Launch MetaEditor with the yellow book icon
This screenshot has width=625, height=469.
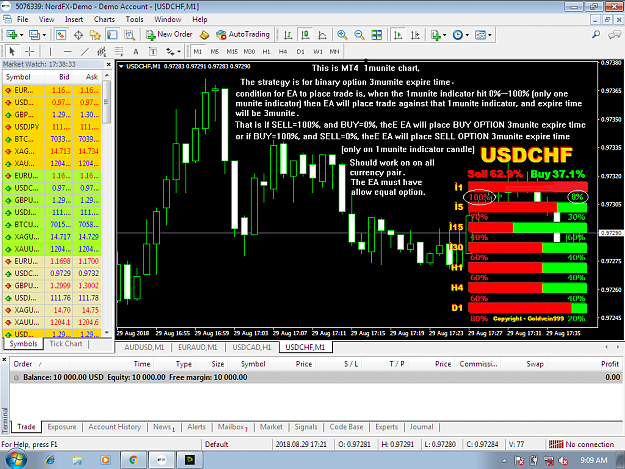pyautogui.click(x=204, y=35)
